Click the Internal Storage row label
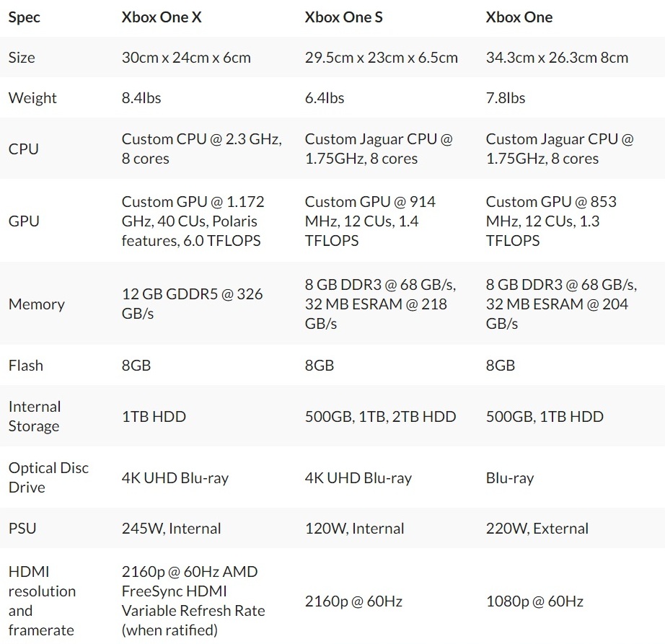 34,416
